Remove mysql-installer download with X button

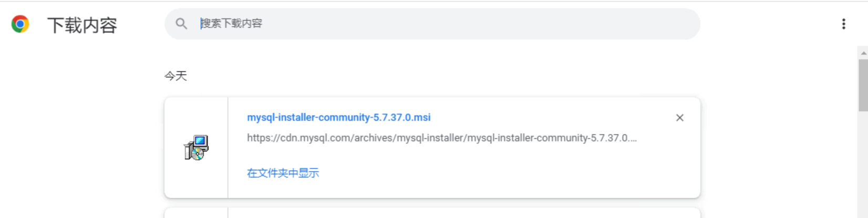point(679,118)
